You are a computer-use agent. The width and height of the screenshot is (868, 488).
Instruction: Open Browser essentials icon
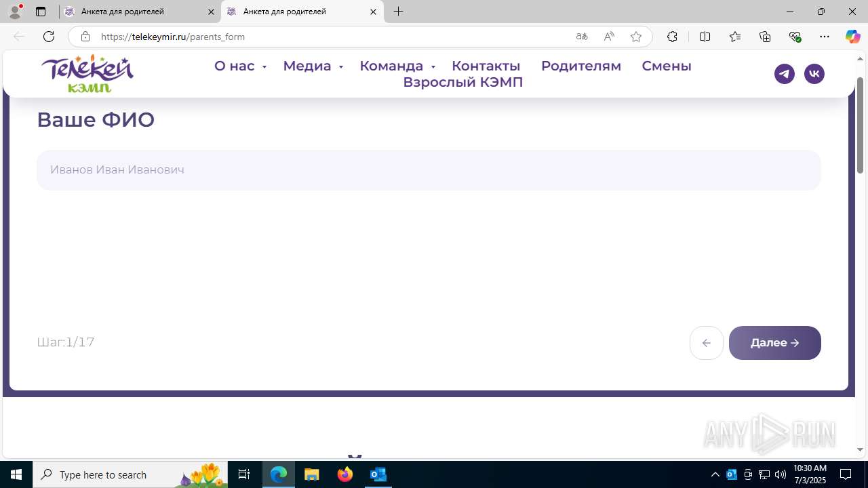point(795,37)
